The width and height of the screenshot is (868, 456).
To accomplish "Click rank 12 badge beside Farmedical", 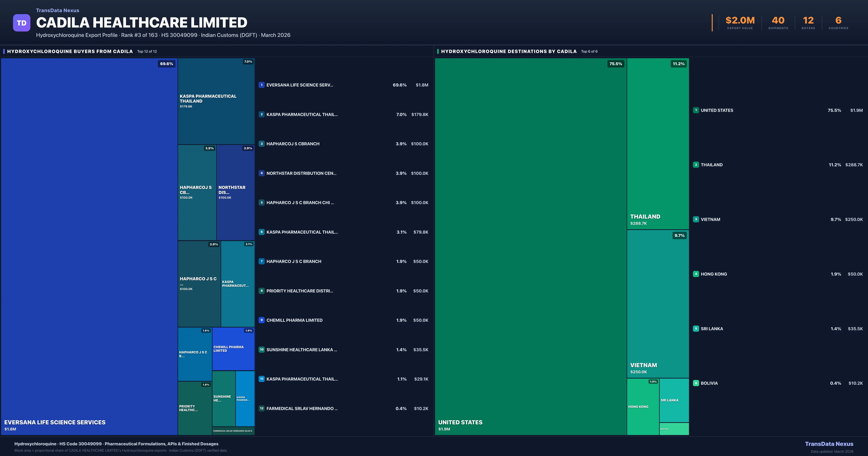I will pyautogui.click(x=261, y=408).
